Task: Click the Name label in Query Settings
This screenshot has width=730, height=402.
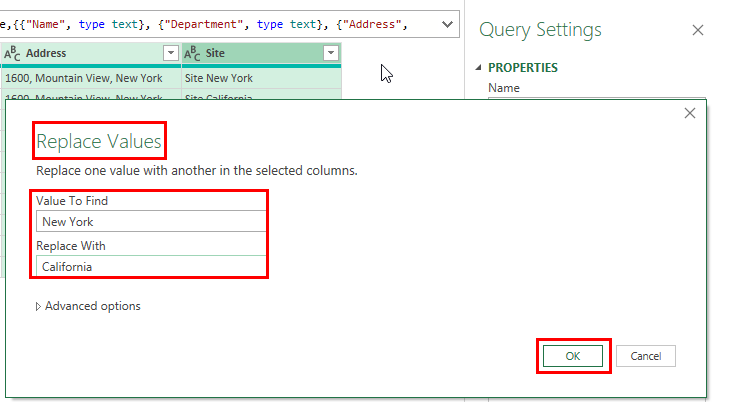Action: [x=504, y=88]
